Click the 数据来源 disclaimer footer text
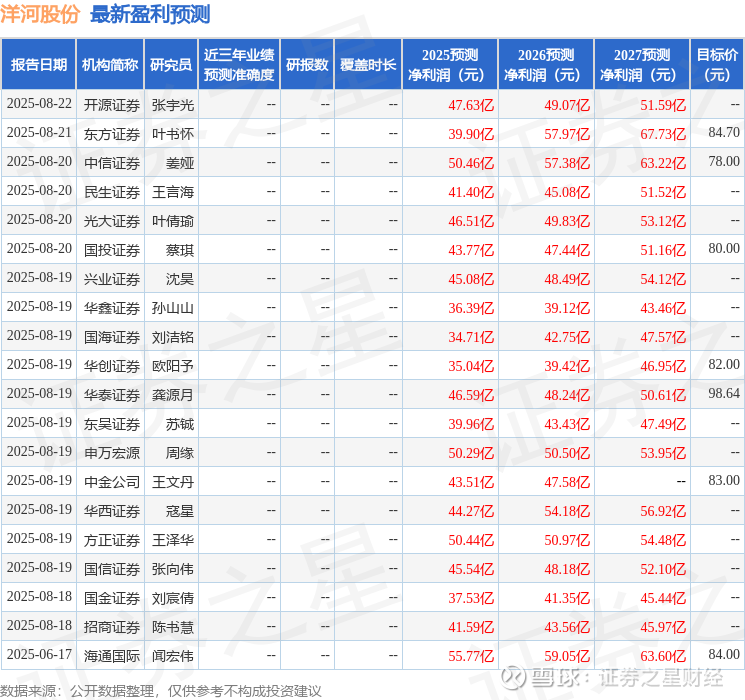The height and width of the screenshot is (700, 745). tap(161, 690)
